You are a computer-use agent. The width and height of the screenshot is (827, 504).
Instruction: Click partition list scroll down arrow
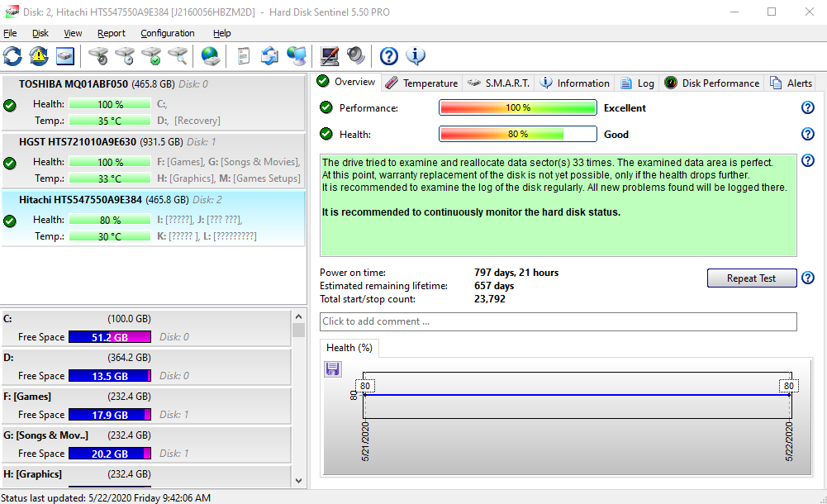click(x=298, y=481)
